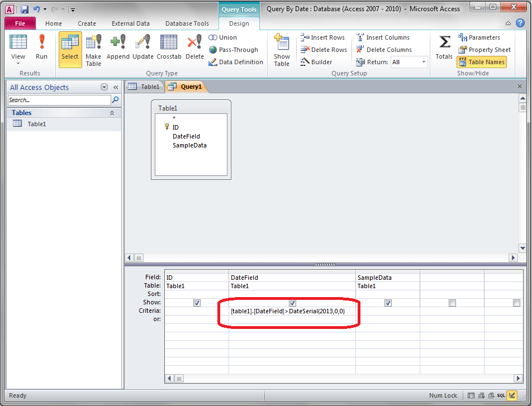Click the ID field cell in grid
The image size is (532, 406).
coord(197,278)
